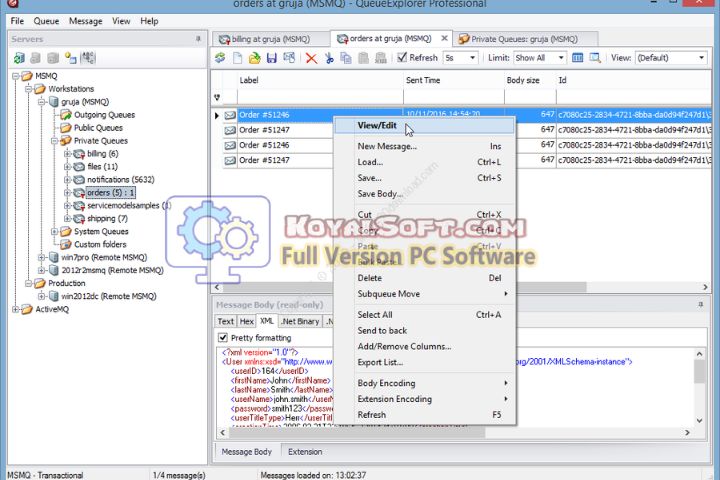Click the red X delete message icon
This screenshot has width=720, height=480.
(311, 58)
